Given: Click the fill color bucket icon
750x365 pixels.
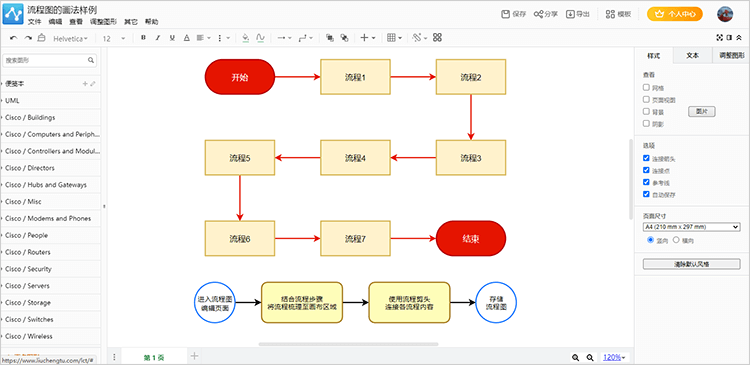Looking at the screenshot, I should coord(245,38).
